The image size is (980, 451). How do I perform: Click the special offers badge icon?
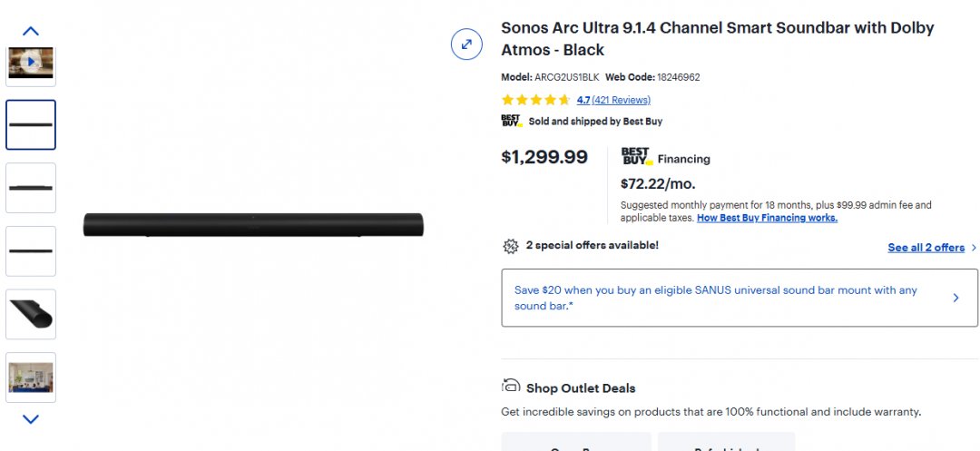coord(511,246)
